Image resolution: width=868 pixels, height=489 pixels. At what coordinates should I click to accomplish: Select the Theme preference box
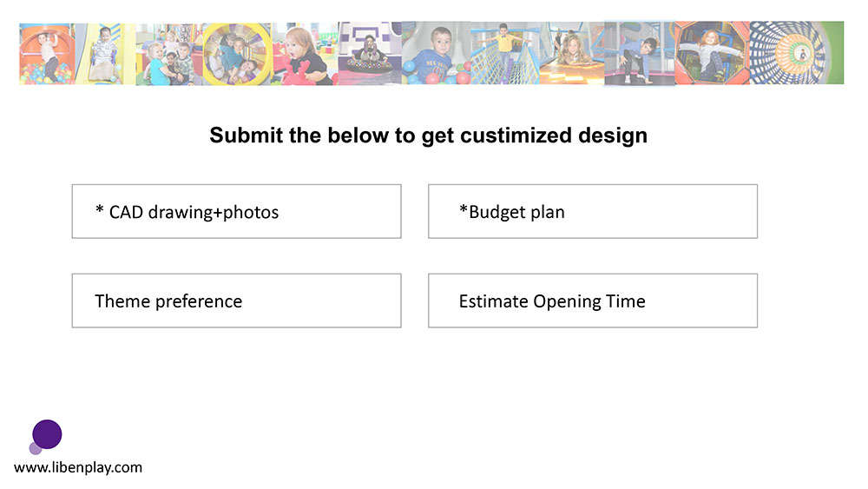[x=236, y=301]
